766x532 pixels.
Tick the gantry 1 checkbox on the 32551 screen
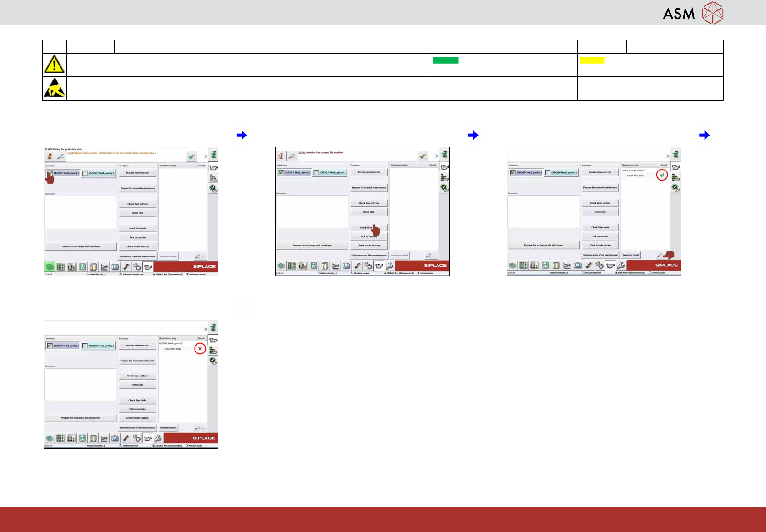[316, 172]
